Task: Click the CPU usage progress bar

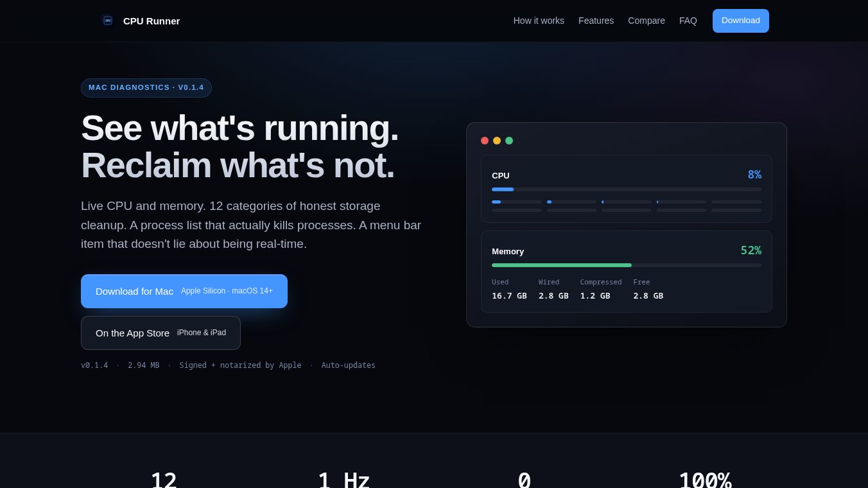Action: pyautogui.click(x=627, y=189)
